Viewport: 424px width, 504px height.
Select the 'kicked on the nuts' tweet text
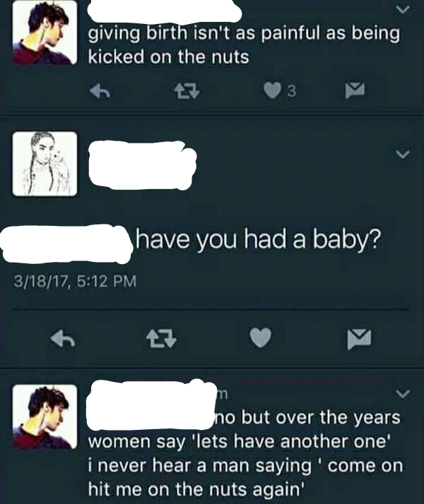click(244, 45)
